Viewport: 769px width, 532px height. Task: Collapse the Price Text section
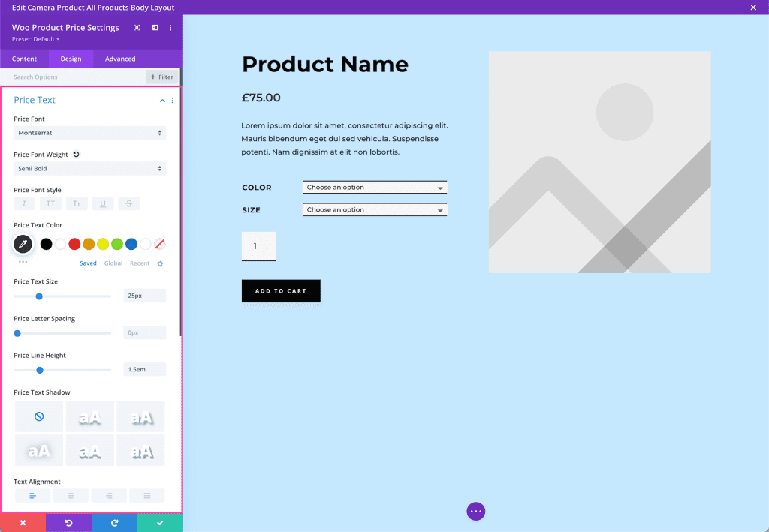(162, 100)
